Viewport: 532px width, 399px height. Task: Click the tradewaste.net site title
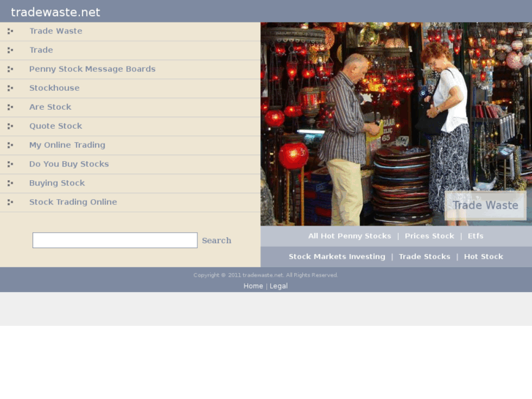(x=56, y=12)
